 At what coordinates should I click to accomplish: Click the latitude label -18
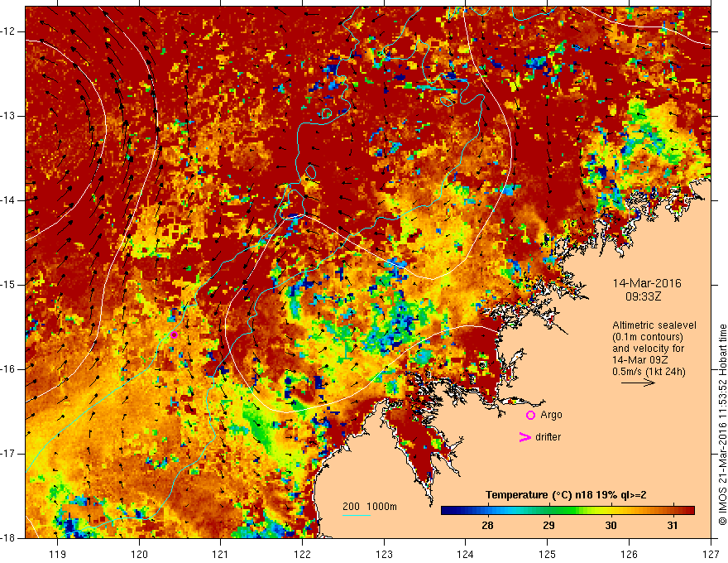click(7, 538)
